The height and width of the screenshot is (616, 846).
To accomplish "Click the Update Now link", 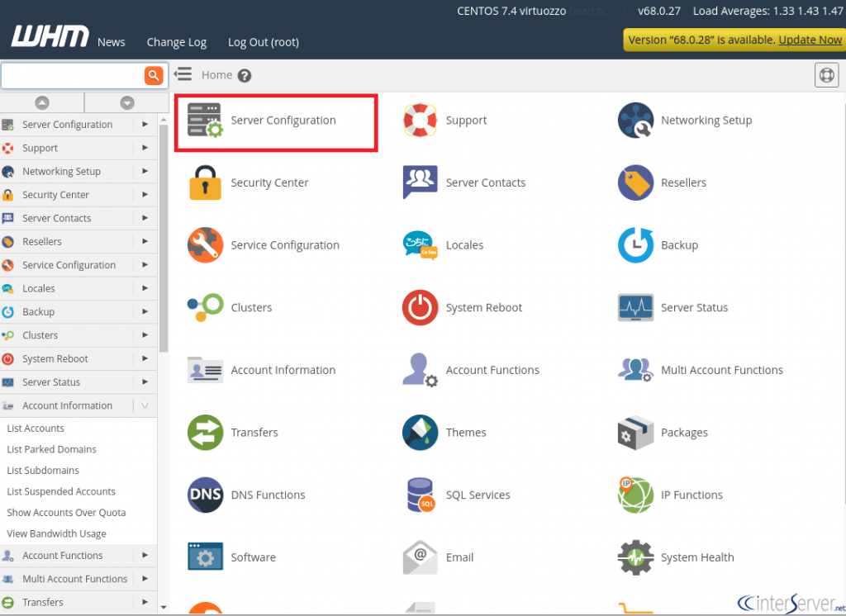I will pyautogui.click(x=810, y=40).
